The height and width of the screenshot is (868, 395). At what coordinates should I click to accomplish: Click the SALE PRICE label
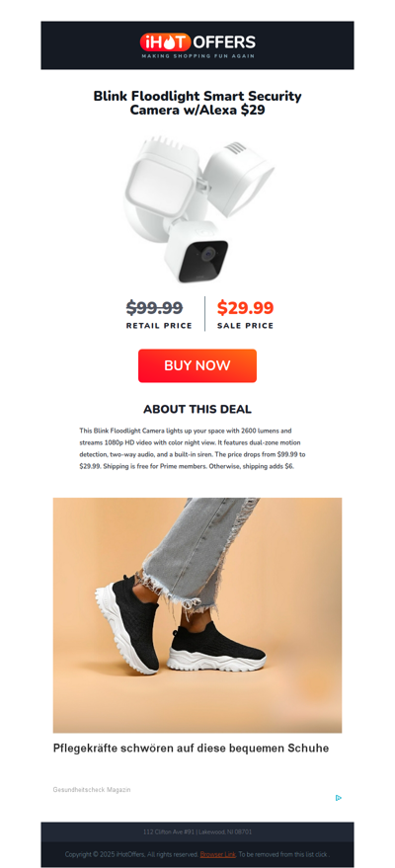(x=245, y=326)
